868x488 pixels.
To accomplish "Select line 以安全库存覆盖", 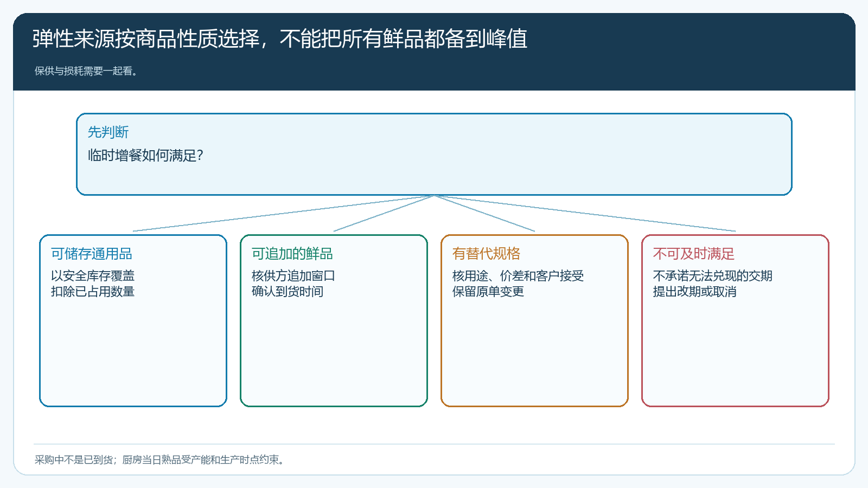I will pos(93,275).
